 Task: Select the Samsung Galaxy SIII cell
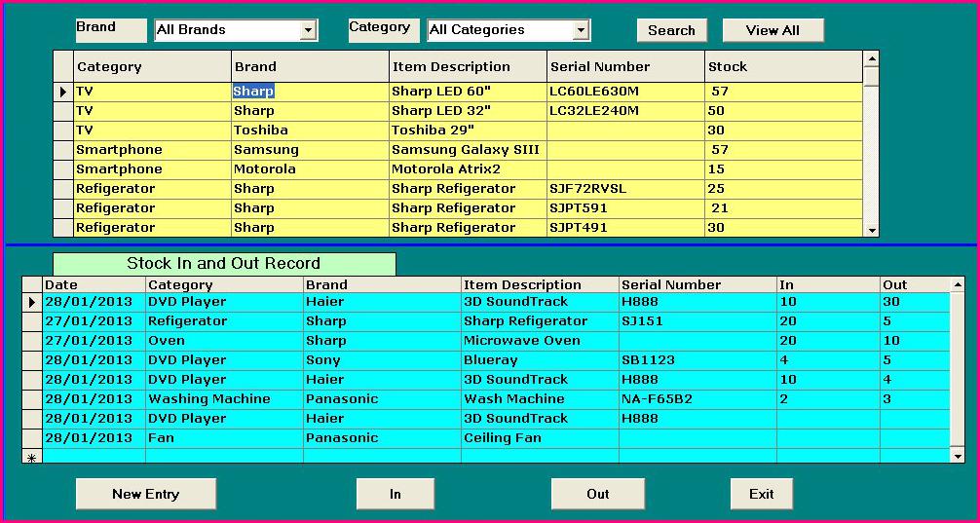[469, 149]
